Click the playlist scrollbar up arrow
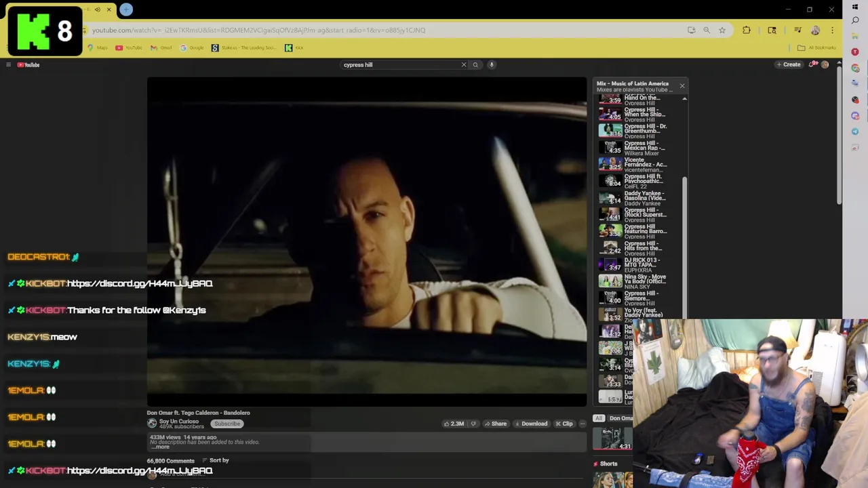The width and height of the screenshot is (868, 488). click(x=684, y=99)
